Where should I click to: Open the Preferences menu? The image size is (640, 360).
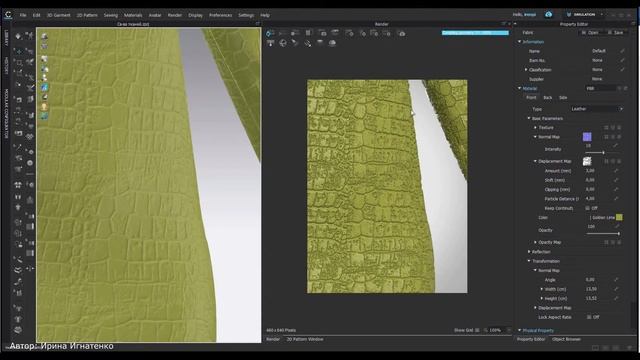[220, 15]
